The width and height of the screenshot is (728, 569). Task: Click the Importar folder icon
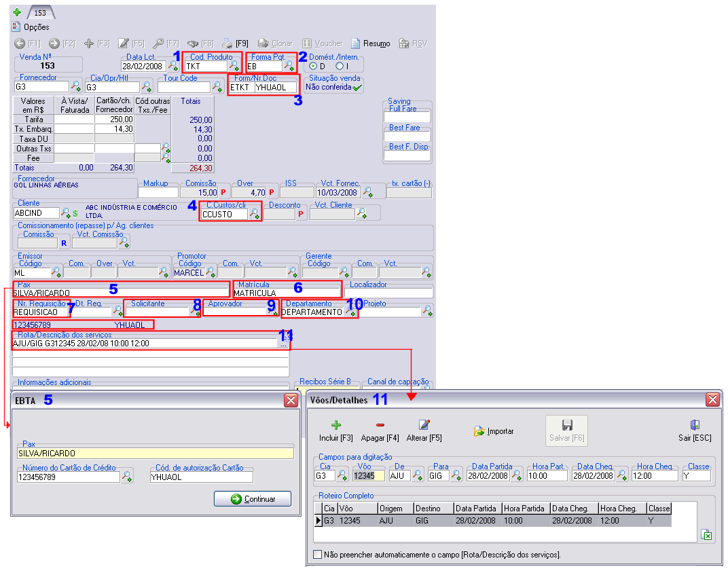(x=479, y=431)
